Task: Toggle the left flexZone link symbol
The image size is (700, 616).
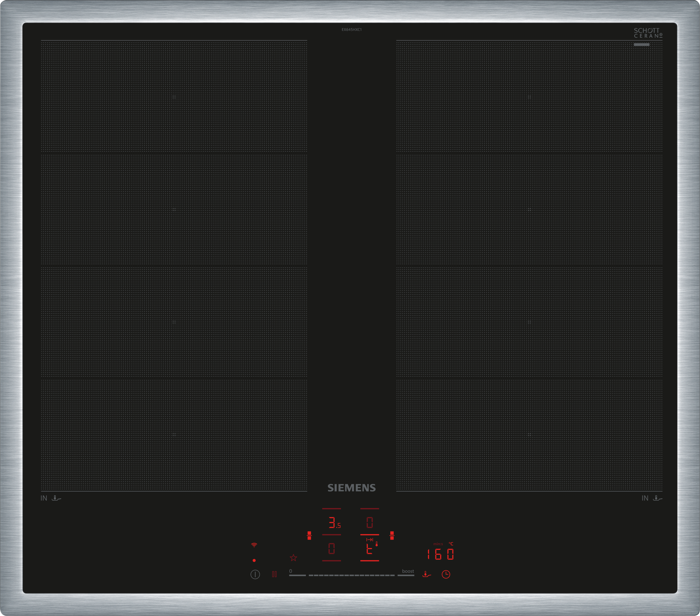Action: coord(309,535)
